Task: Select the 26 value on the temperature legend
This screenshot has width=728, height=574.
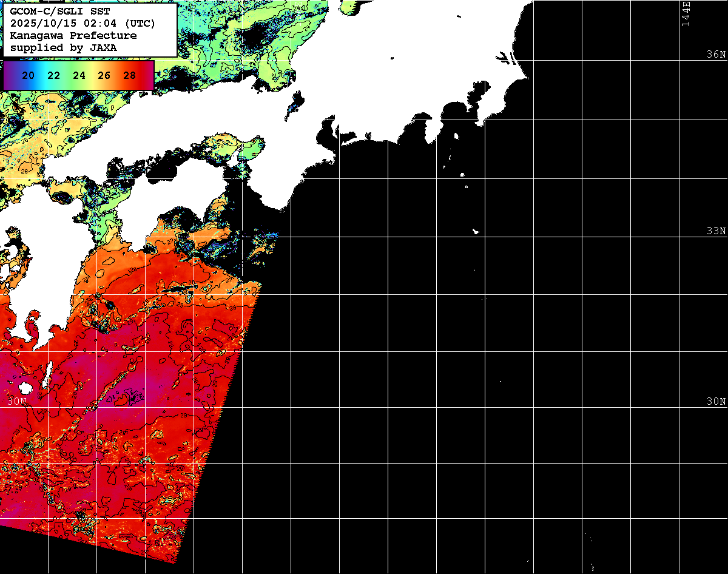Action: coord(104,75)
